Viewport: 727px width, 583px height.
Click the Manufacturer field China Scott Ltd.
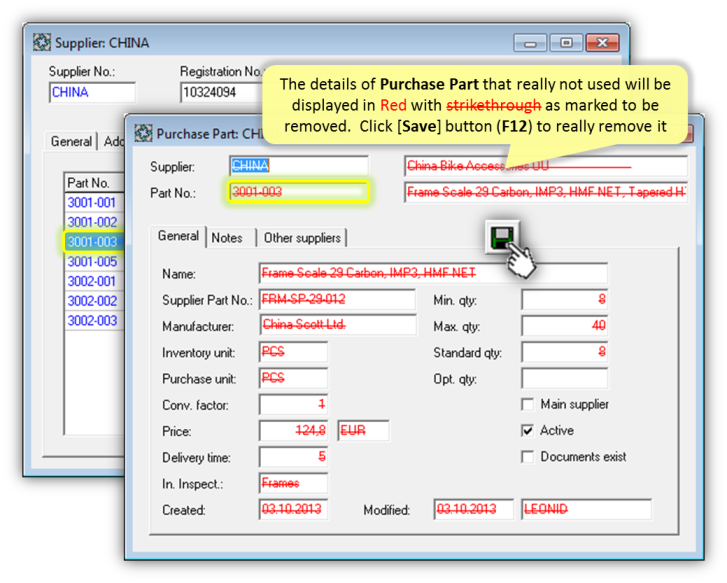(338, 326)
